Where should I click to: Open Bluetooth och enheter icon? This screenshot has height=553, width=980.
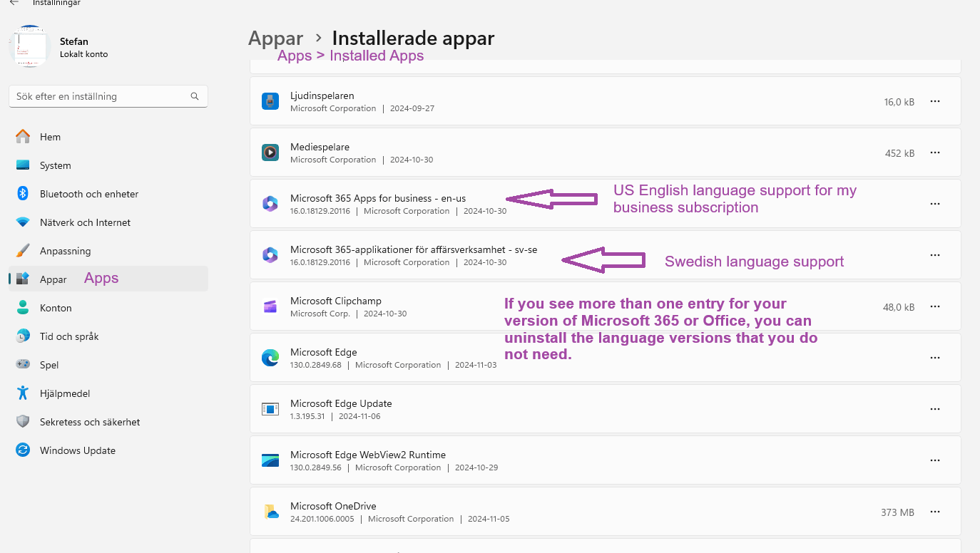[x=23, y=194]
